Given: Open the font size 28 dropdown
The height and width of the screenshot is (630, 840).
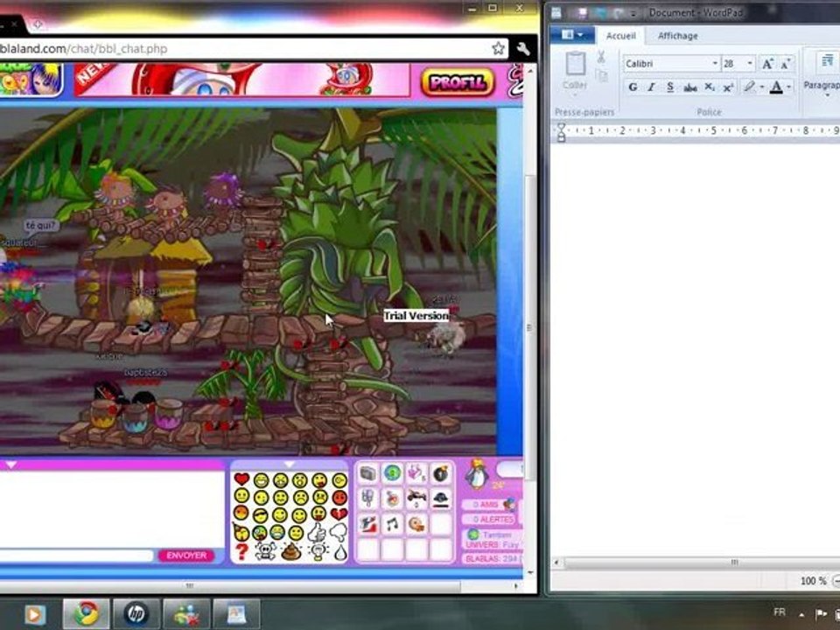Looking at the screenshot, I should pyautogui.click(x=750, y=63).
